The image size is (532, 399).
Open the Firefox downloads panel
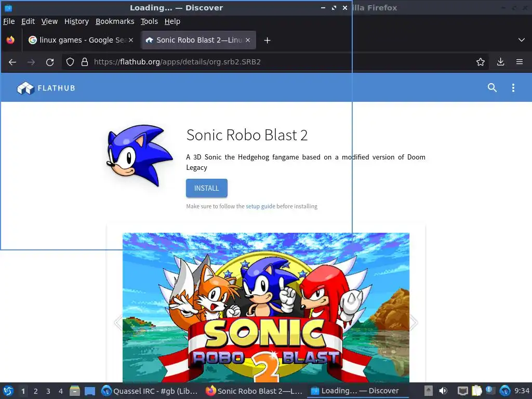click(500, 62)
